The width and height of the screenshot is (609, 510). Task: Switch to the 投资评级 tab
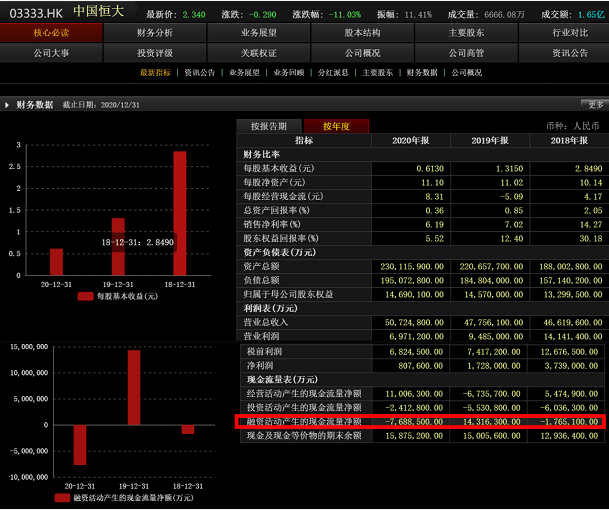pos(155,52)
